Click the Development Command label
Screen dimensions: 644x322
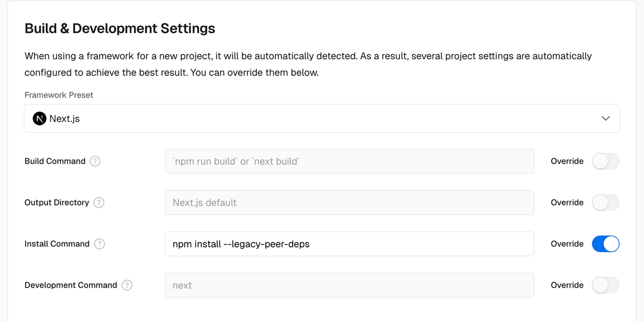[70, 285]
